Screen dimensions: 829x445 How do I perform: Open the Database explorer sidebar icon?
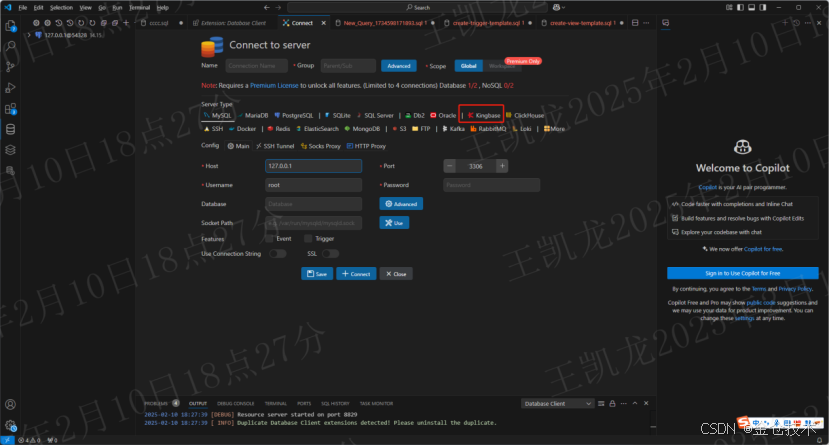click(x=10, y=129)
